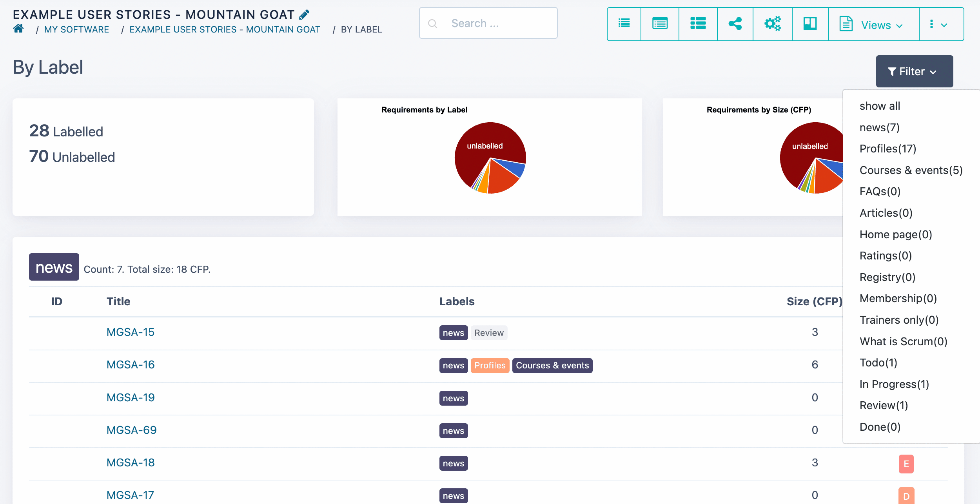Viewport: 980px width, 504px height.
Task: Open requirement MGSA-18
Action: [131, 462]
